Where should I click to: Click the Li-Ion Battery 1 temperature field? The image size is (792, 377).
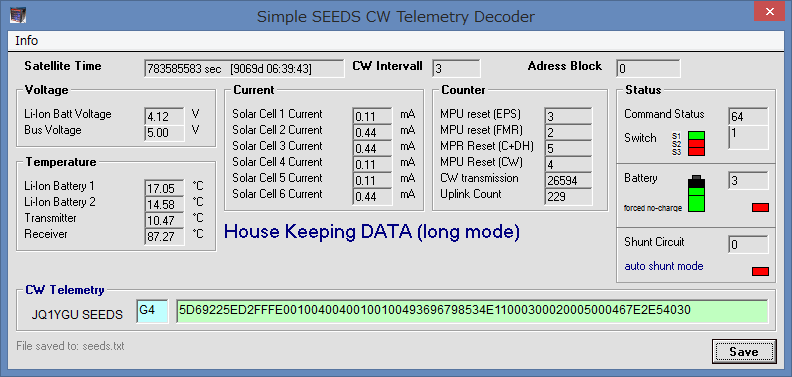(x=164, y=188)
